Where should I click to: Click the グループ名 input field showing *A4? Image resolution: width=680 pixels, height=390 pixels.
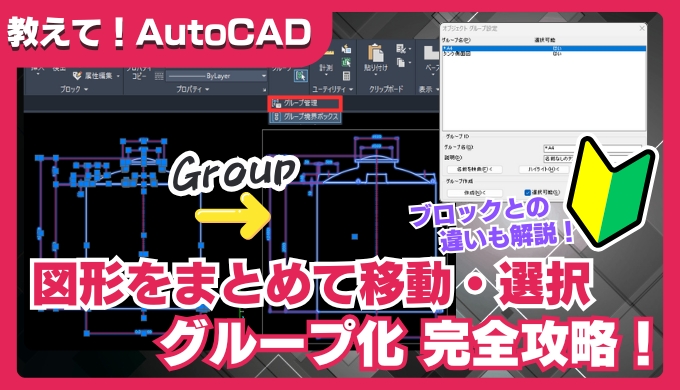(592, 148)
